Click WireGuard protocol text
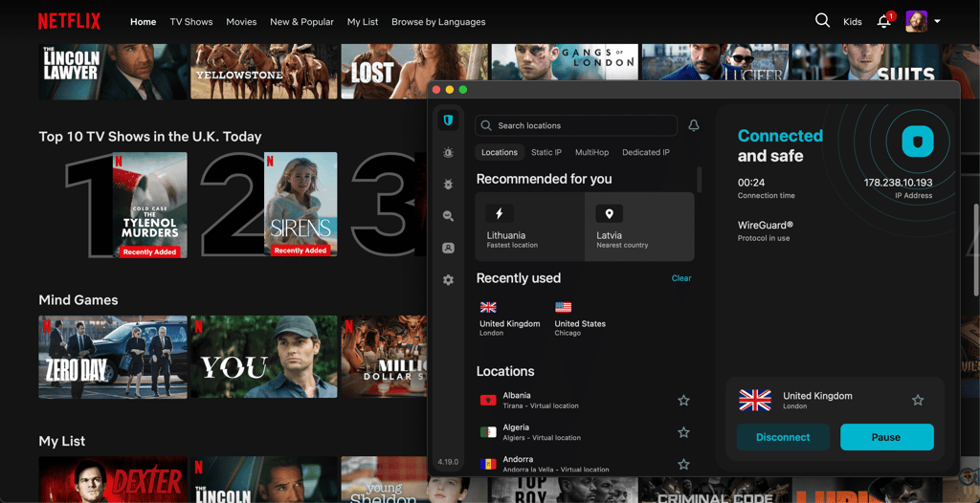980x503 pixels. click(x=766, y=225)
